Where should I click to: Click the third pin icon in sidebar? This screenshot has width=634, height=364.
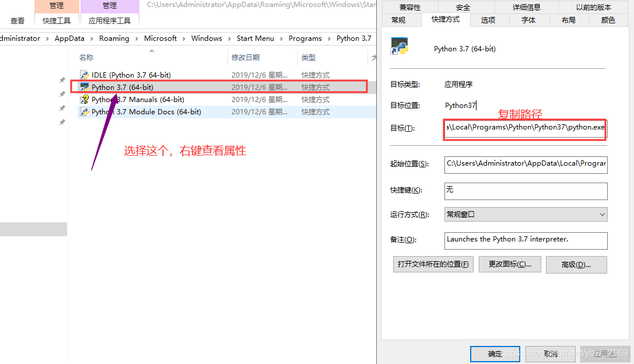(62, 108)
